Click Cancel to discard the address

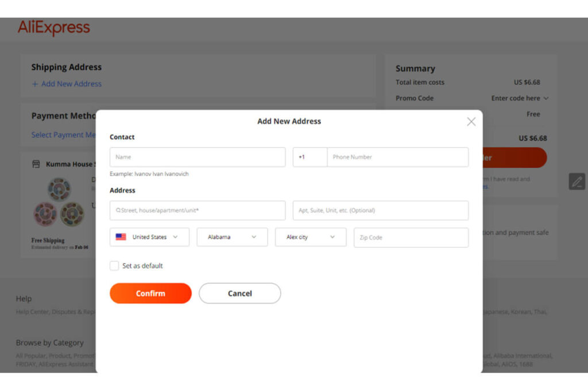239,293
